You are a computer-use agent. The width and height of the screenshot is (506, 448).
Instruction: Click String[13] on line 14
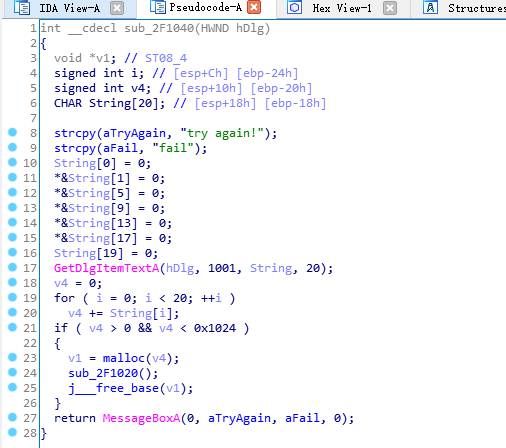(x=102, y=223)
